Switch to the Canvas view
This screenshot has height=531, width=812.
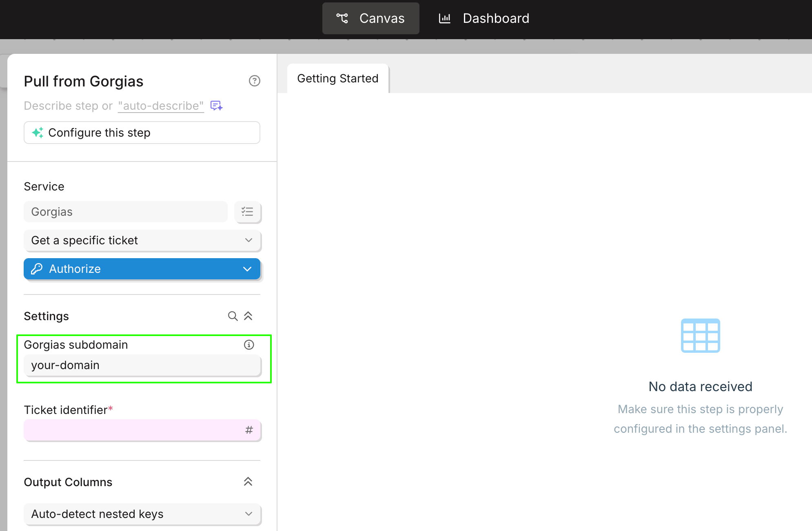click(371, 18)
